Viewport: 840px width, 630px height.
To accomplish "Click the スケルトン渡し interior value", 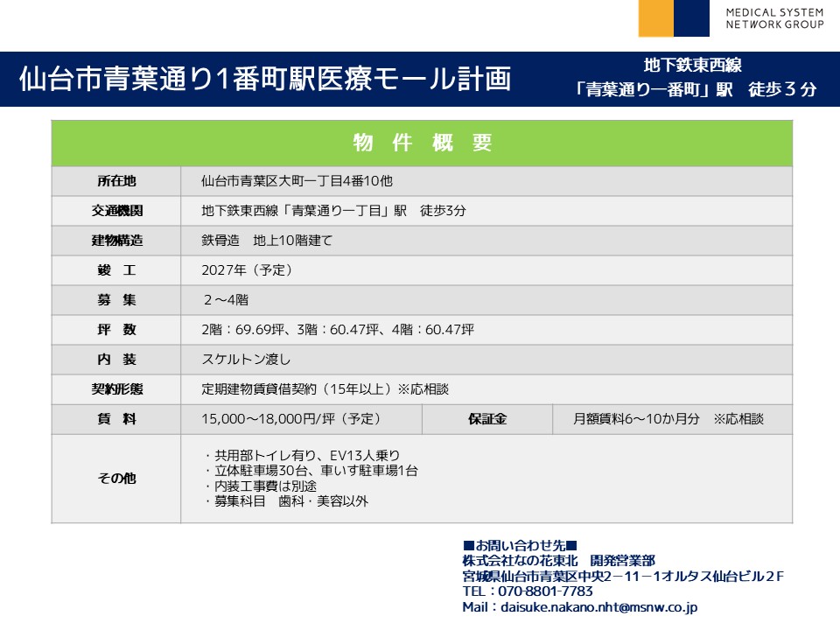I will 246,360.
